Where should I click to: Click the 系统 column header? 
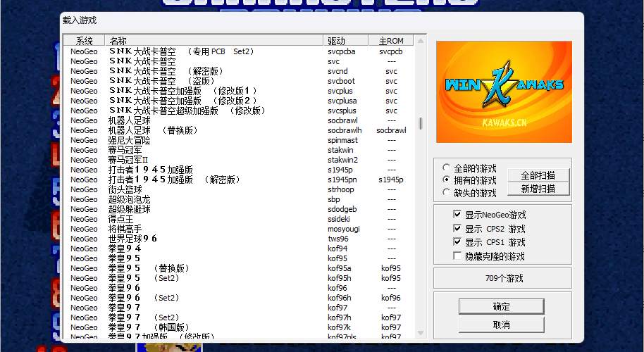click(x=84, y=41)
